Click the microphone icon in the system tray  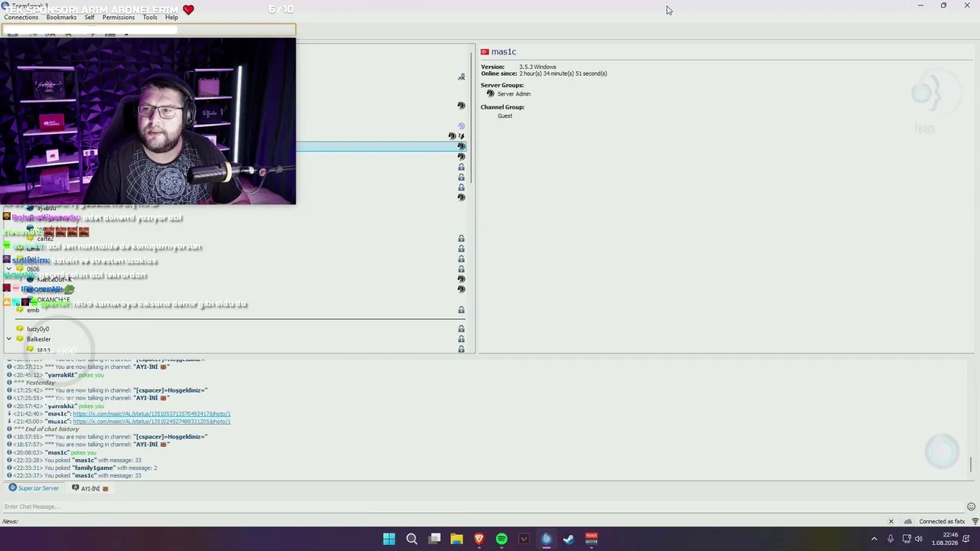click(x=890, y=540)
